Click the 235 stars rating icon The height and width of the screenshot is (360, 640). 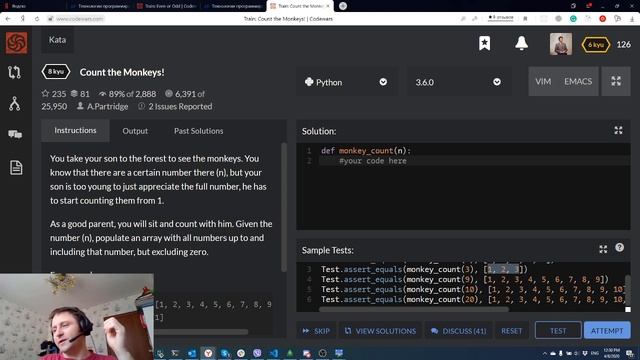coord(45,93)
